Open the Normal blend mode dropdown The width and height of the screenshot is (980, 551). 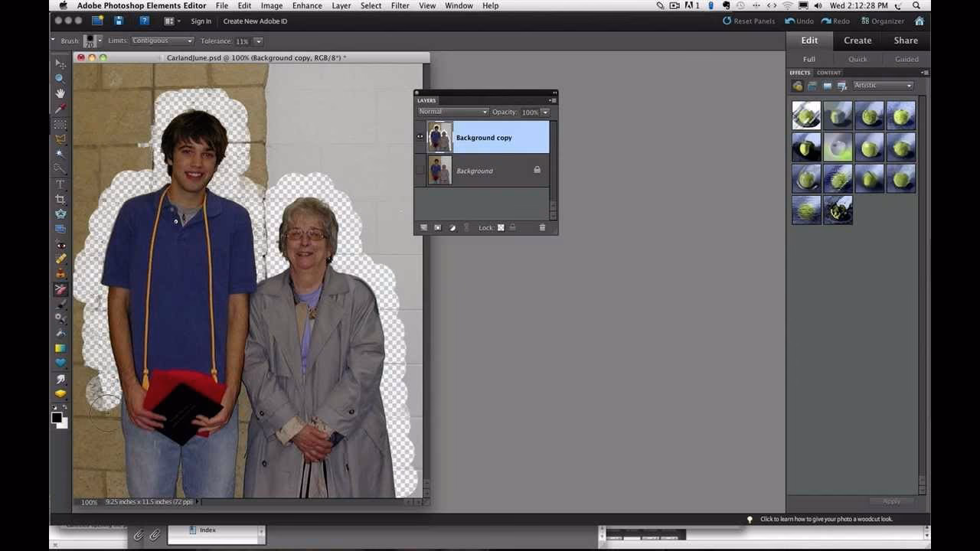(x=452, y=112)
